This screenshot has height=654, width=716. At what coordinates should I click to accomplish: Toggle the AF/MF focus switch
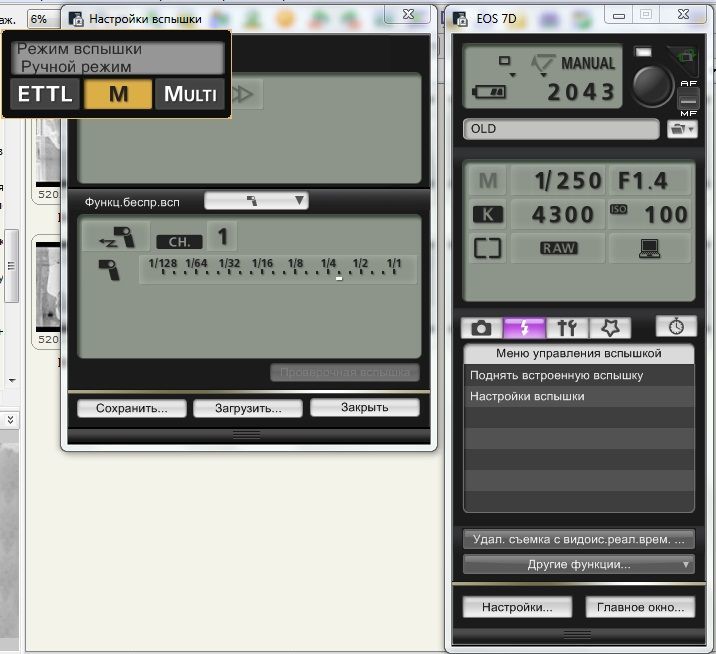tap(688, 99)
